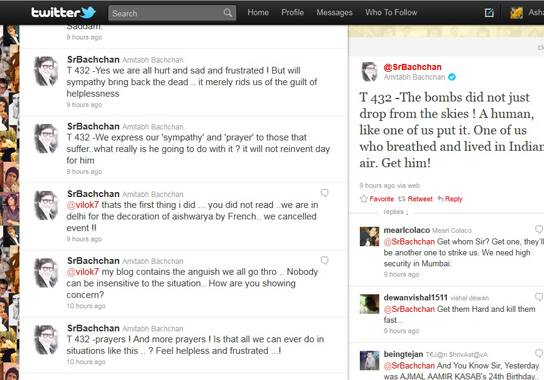Click @SrBachchan mention in beingtejan's reply
The width and height of the screenshot is (544, 380).
pos(409,365)
